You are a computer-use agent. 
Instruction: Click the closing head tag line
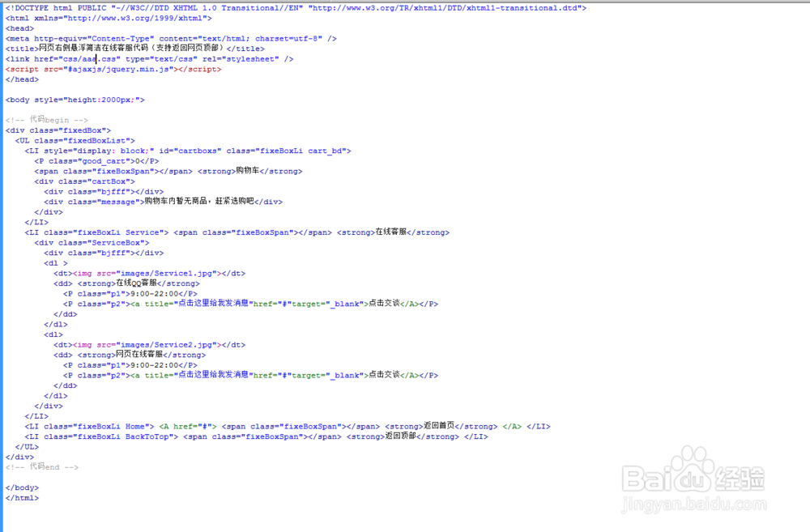[x=22, y=79]
